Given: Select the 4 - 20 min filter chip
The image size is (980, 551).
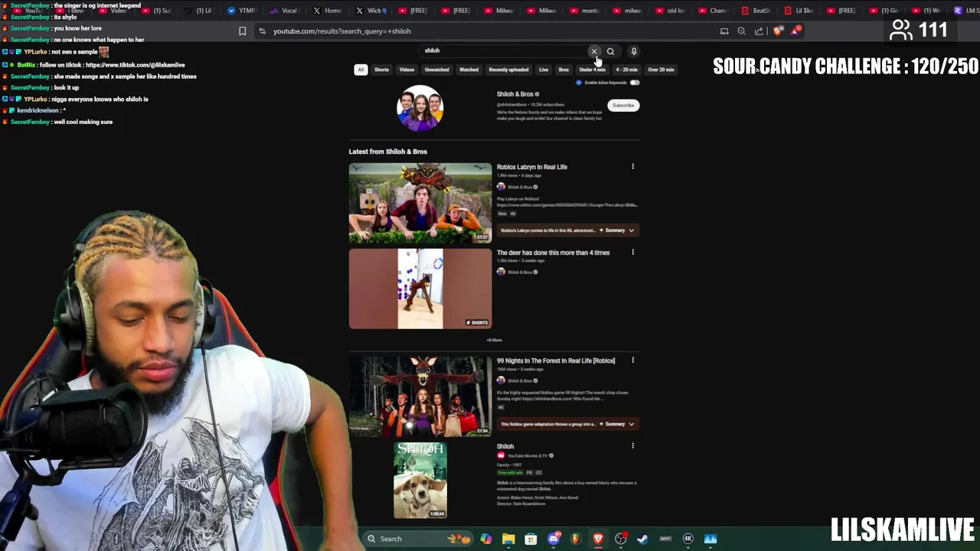Looking at the screenshot, I should coord(626,70).
